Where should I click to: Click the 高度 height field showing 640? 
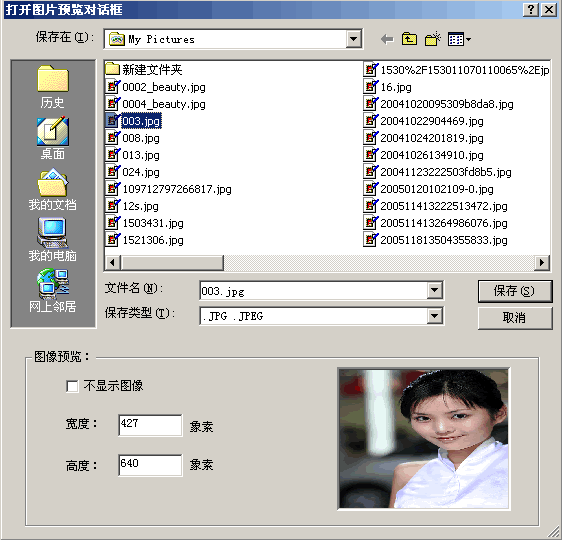[x=150, y=465]
